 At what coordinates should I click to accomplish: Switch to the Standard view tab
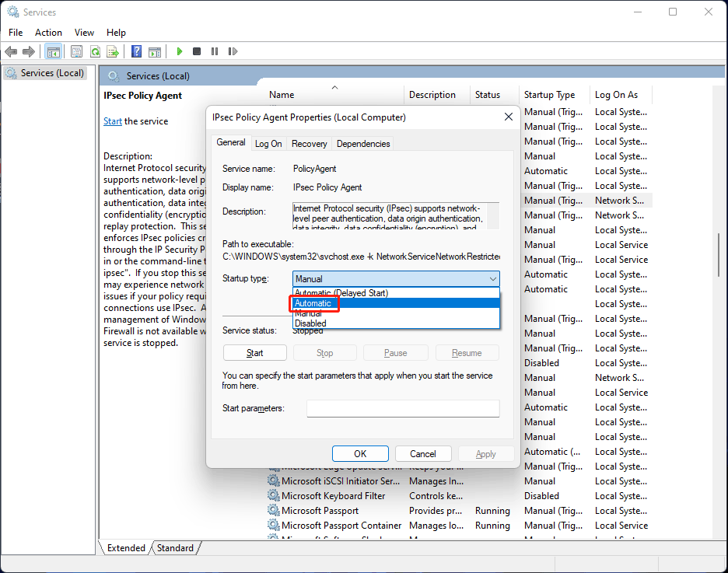coord(175,548)
